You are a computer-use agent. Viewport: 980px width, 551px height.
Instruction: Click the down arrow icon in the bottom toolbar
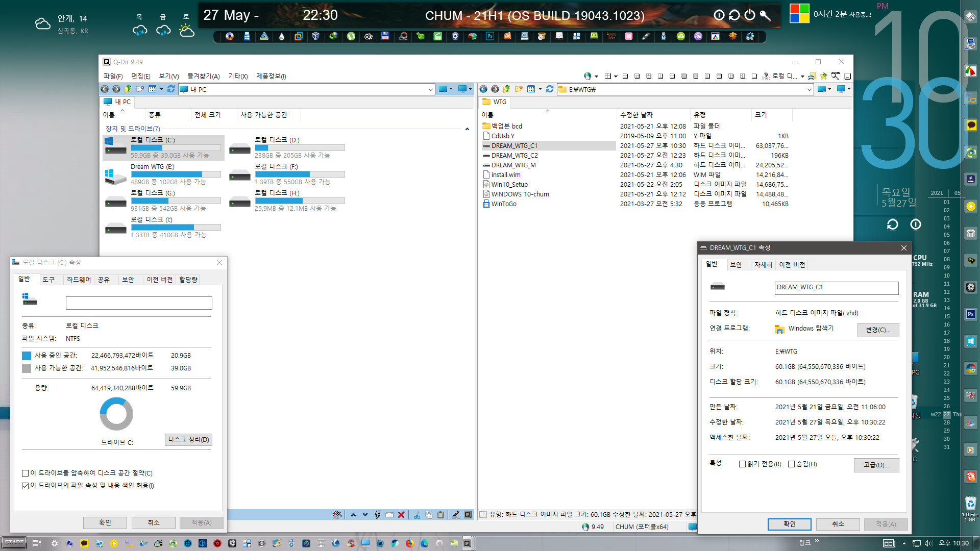pyautogui.click(x=365, y=515)
